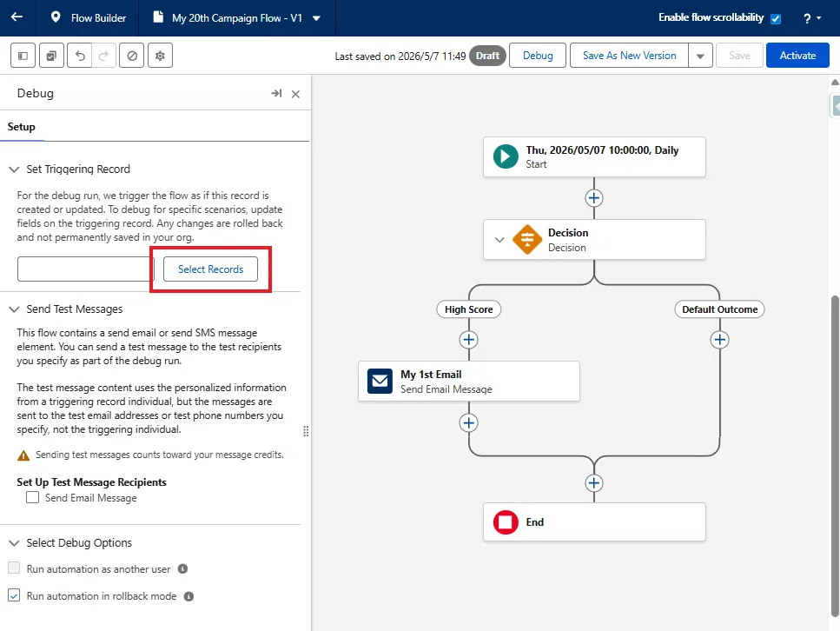
Task: Click the High Score outcome label
Action: pos(469,309)
